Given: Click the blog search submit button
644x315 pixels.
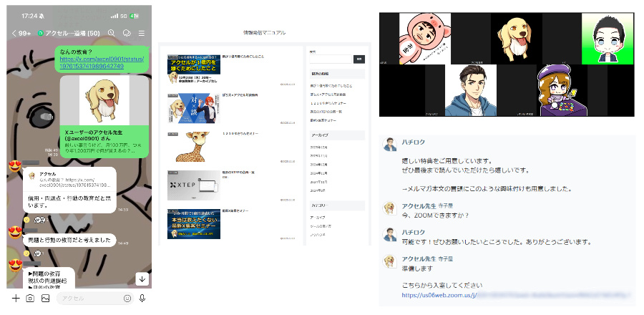Looking at the screenshot, I should (x=359, y=59).
